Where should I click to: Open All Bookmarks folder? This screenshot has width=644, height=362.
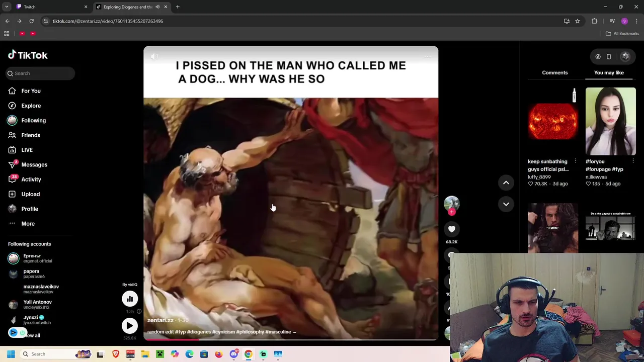622,34
